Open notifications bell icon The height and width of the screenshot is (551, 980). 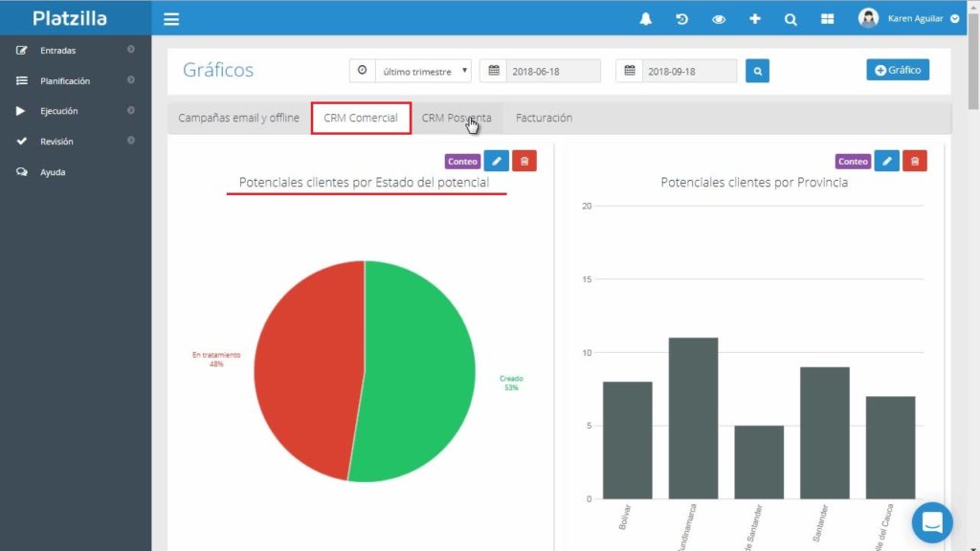point(646,19)
